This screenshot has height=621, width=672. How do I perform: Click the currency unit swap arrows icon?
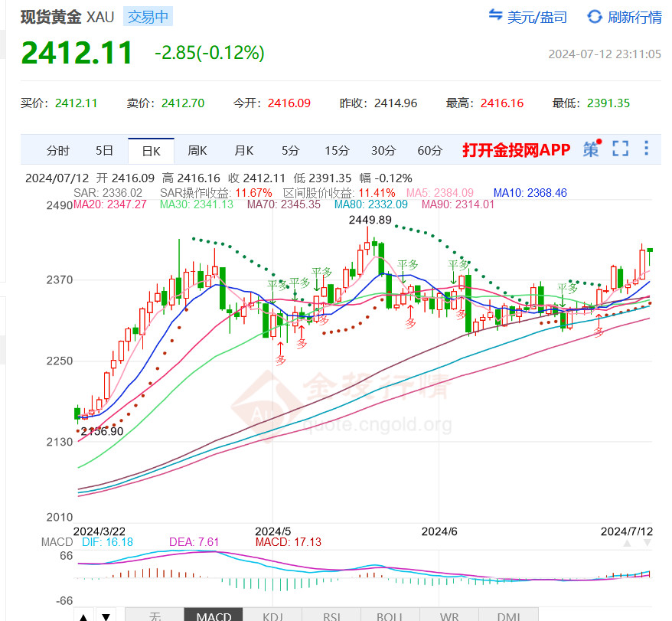click(495, 16)
